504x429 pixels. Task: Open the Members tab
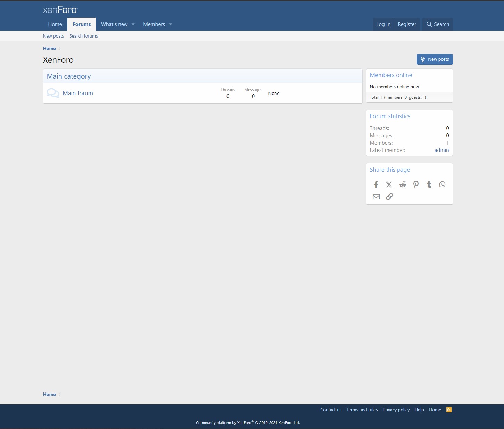154,24
